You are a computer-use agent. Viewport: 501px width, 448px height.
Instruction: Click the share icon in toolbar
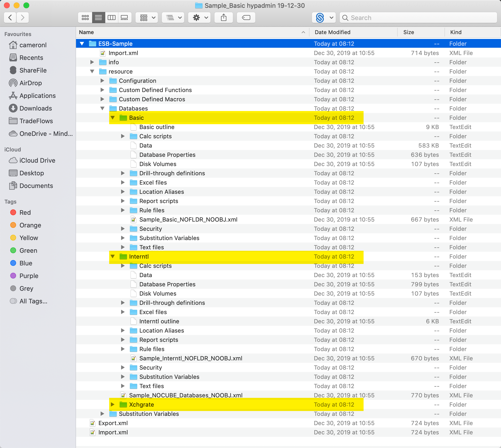coord(224,18)
